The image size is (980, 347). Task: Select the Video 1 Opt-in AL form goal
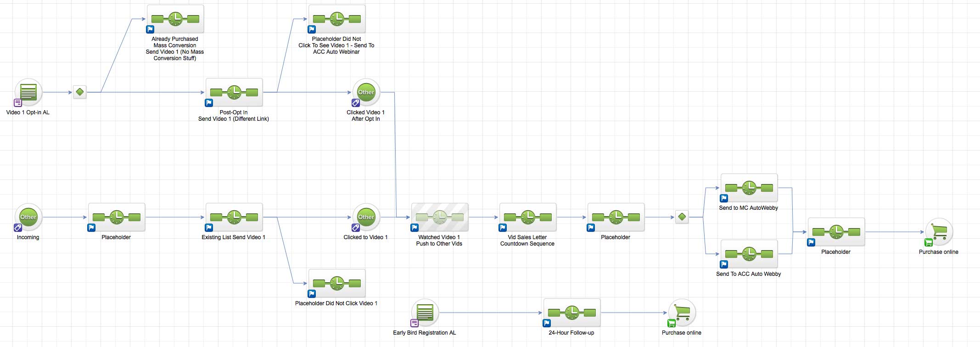(28, 92)
